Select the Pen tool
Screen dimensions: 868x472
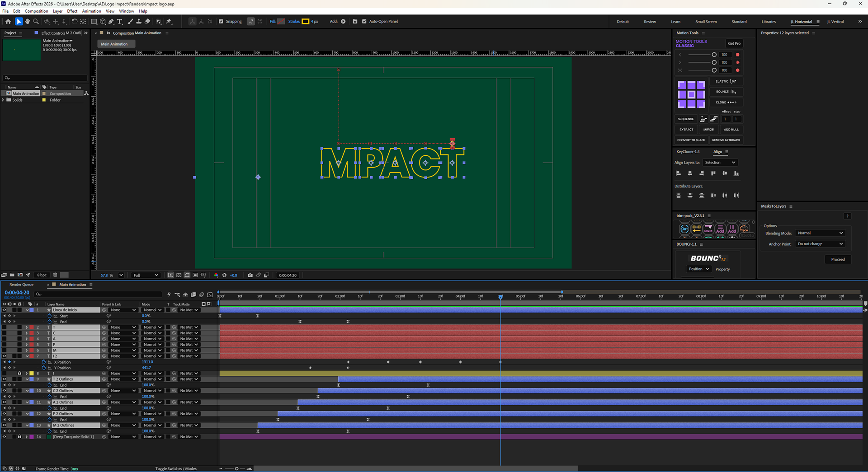pos(111,21)
